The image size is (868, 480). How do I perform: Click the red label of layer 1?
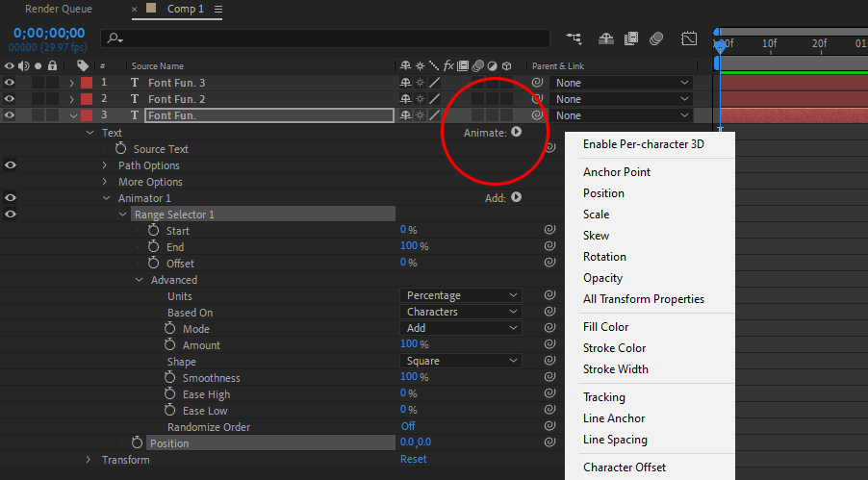point(86,83)
